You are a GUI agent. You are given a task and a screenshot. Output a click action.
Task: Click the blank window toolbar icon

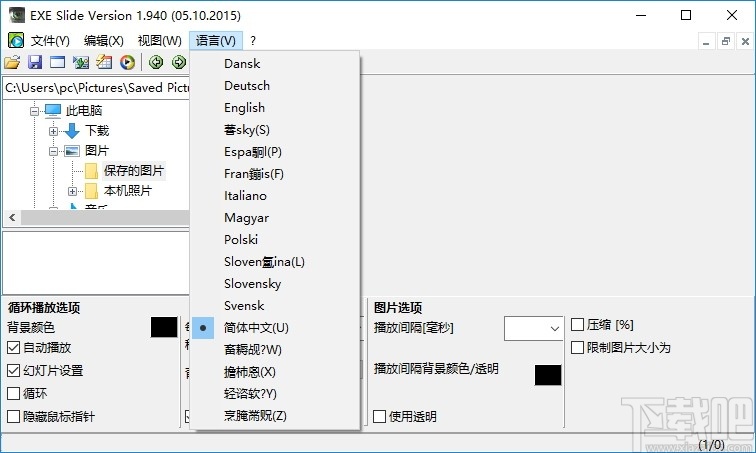[57, 62]
